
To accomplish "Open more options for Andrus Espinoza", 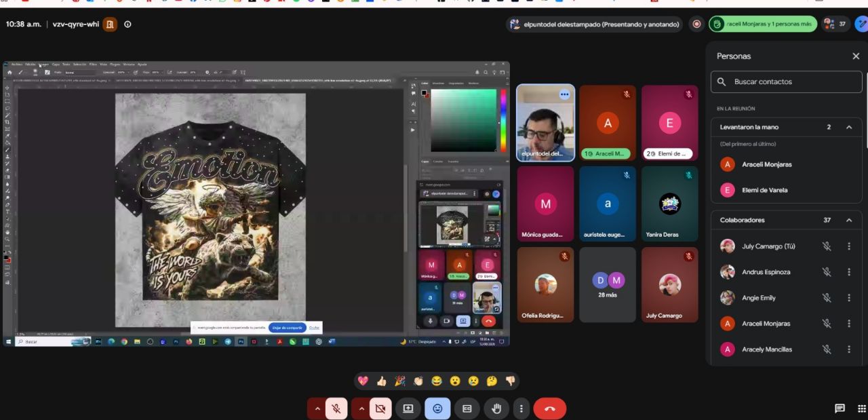I will [849, 272].
